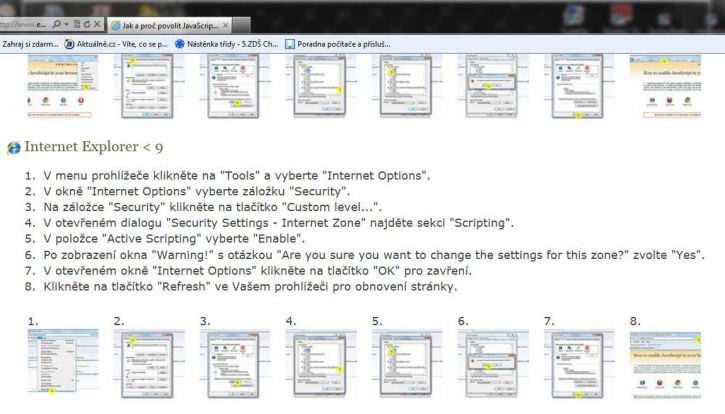
Task: Open thumbnail 5 under Internet Explorer < 9
Action: pos(406,365)
